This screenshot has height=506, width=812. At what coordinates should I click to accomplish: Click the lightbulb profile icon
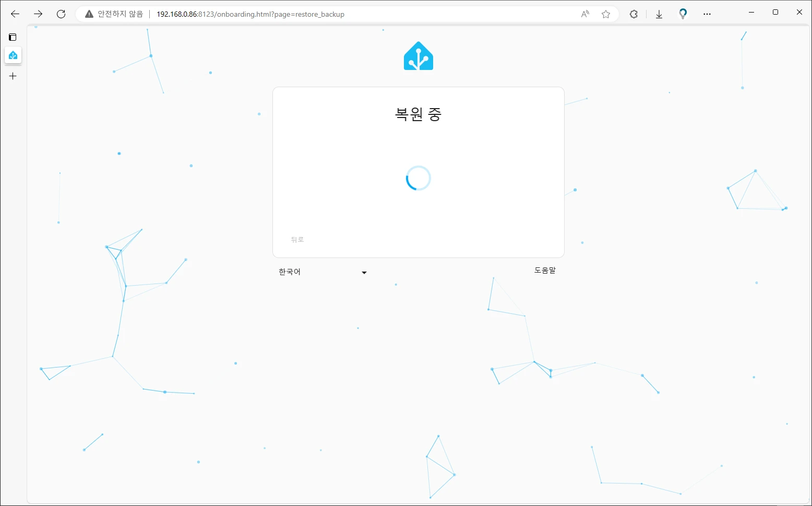point(683,14)
